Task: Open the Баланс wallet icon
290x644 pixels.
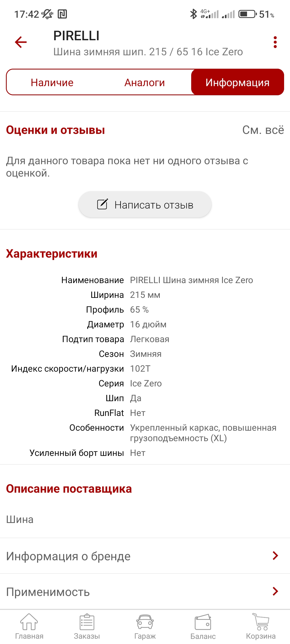Action: [x=203, y=622]
